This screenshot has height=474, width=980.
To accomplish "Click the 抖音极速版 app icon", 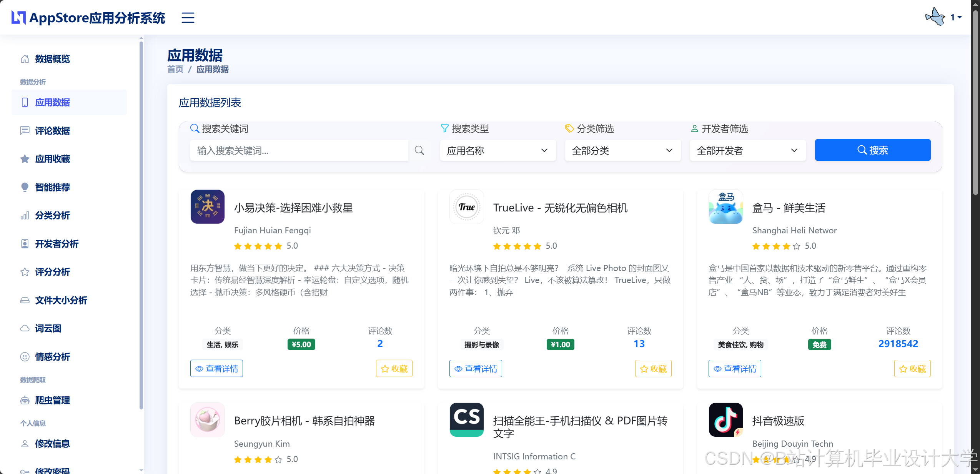I will (725, 420).
